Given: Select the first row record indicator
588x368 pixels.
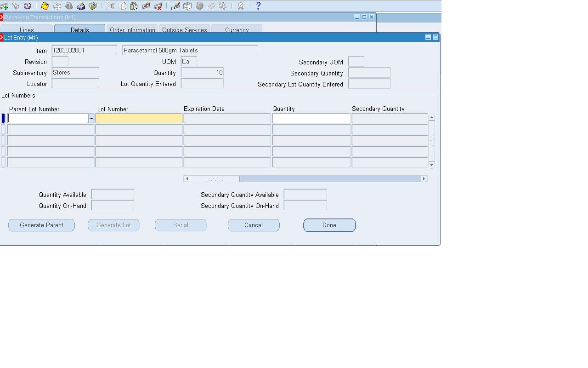Looking at the screenshot, I should 3,118.
